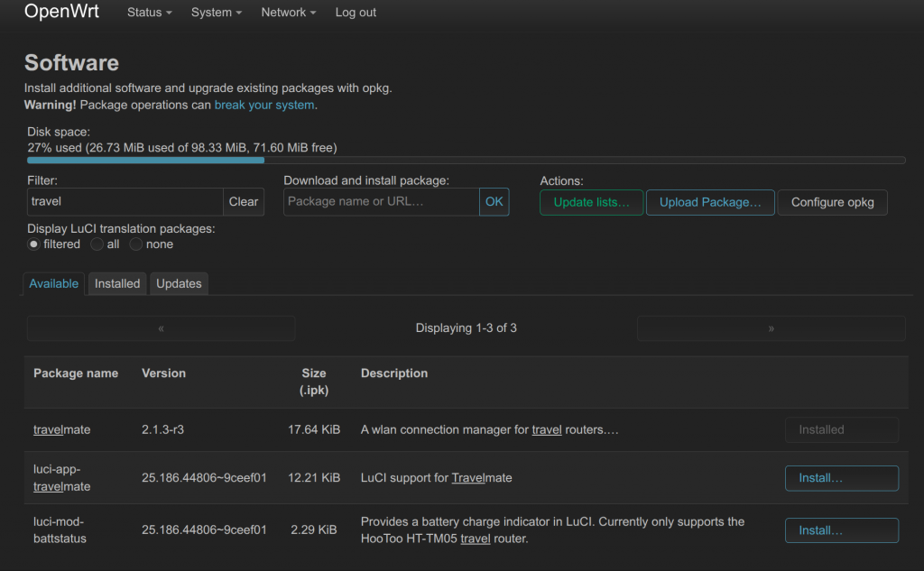Click the Software page heading
The height and width of the screenshot is (571, 924).
(x=71, y=62)
